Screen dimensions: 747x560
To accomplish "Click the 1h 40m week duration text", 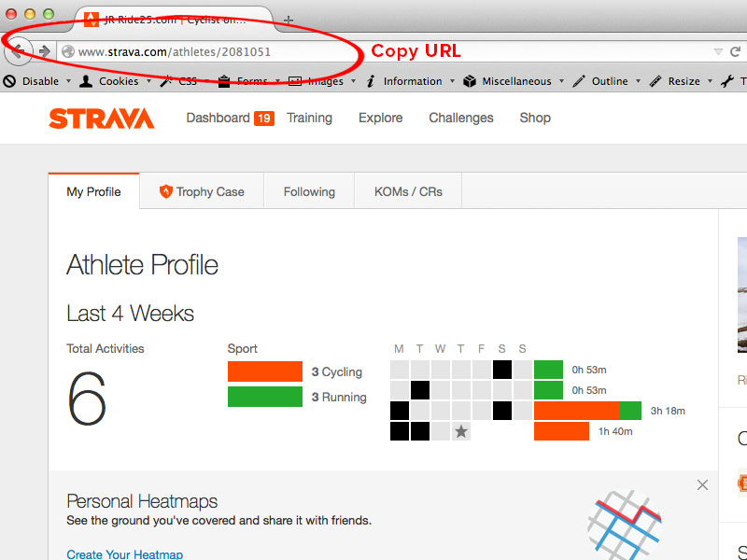I will click(615, 431).
